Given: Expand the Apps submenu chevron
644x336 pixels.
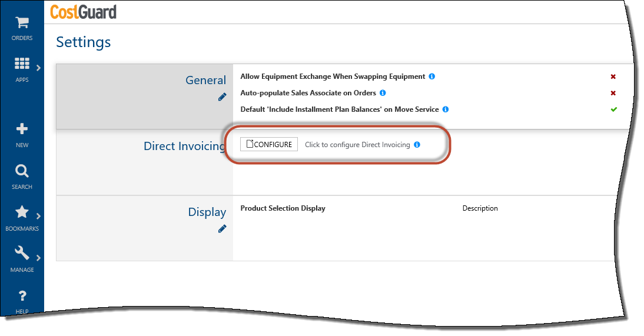Looking at the screenshot, I should coord(38,68).
